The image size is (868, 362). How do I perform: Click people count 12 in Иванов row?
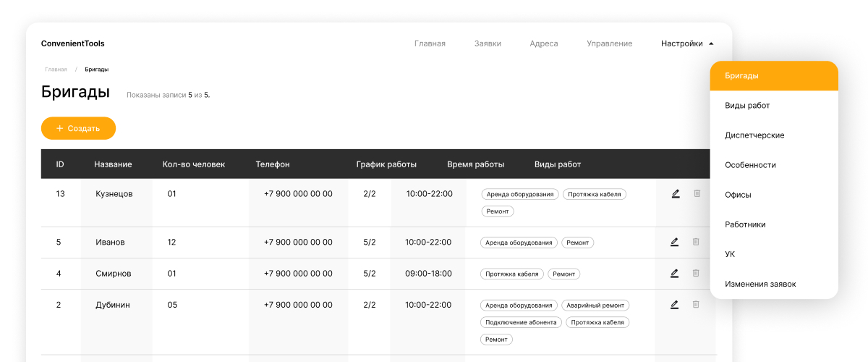(x=171, y=242)
